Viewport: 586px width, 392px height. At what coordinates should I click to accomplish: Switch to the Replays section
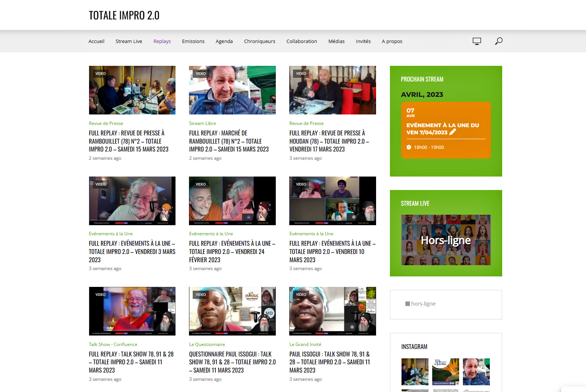pos(162,41)
